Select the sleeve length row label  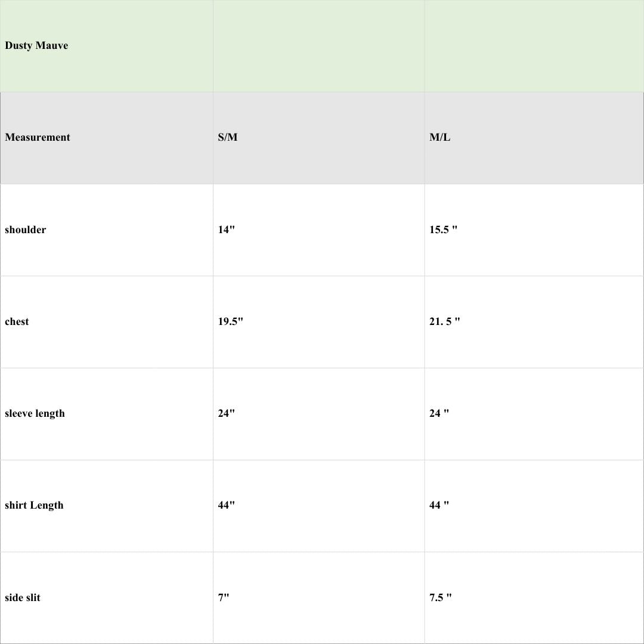coord(35,414)
